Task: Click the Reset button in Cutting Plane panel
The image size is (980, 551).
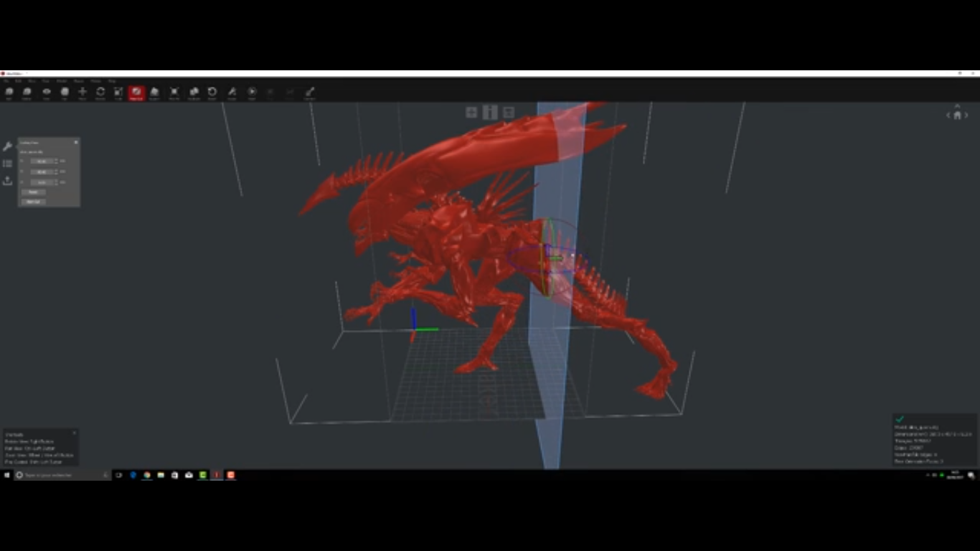Action: (33, 192)
